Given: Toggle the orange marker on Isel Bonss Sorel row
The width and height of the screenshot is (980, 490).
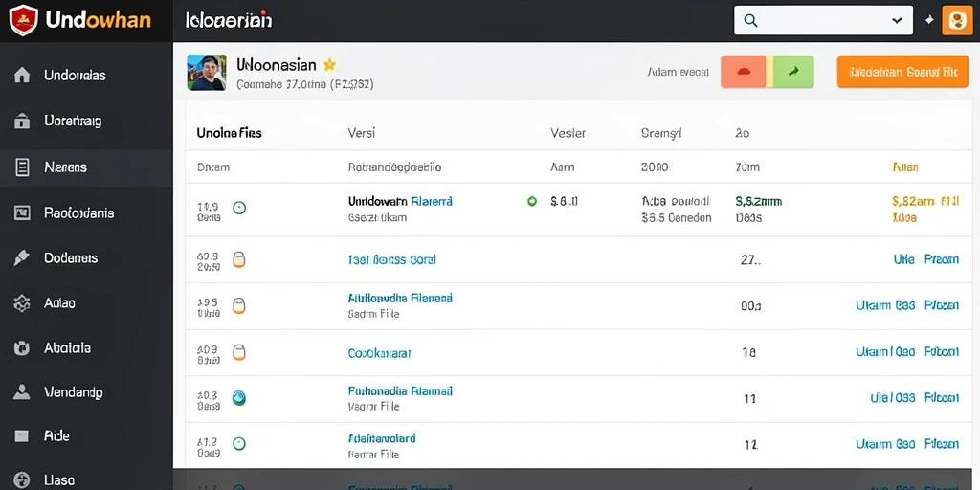Looking at the screenshot, I should 238,259.
